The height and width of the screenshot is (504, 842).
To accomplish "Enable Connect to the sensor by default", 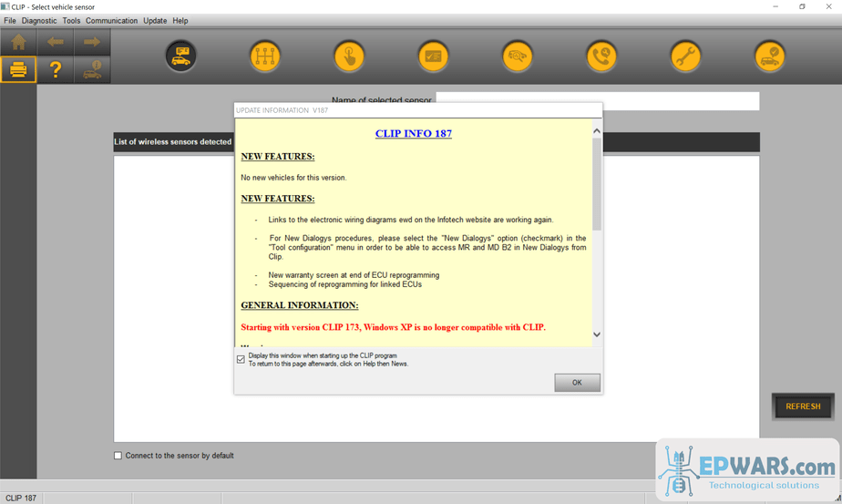I will 118,456.
